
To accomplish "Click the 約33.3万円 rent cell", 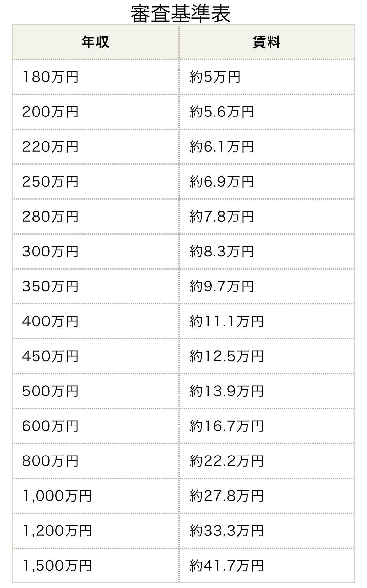I will pos(226,531).
